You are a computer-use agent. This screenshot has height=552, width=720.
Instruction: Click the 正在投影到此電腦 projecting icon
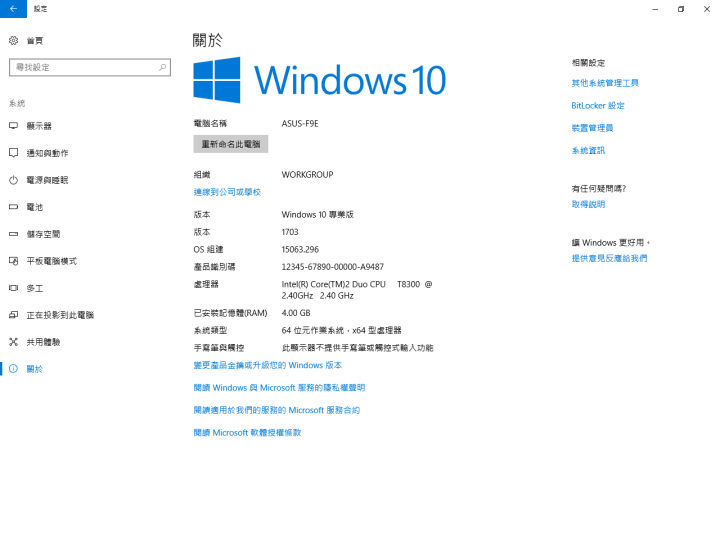coord(13,315)
